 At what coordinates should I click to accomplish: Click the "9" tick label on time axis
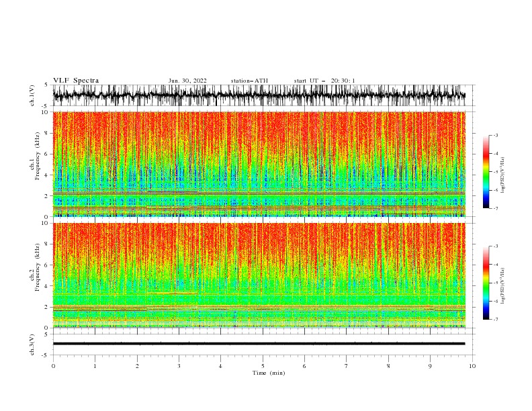(x=430, y=366)
